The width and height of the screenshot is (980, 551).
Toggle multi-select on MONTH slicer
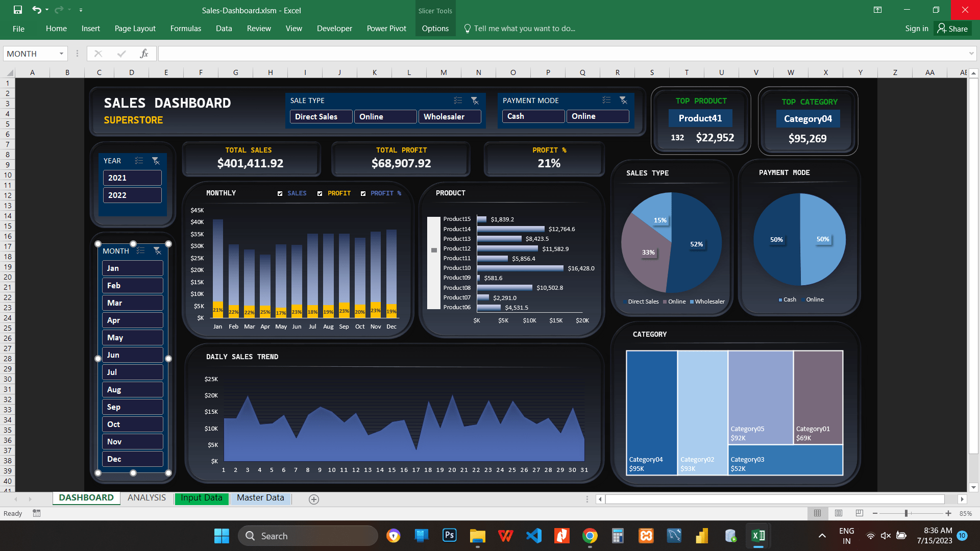coord(140,251)
